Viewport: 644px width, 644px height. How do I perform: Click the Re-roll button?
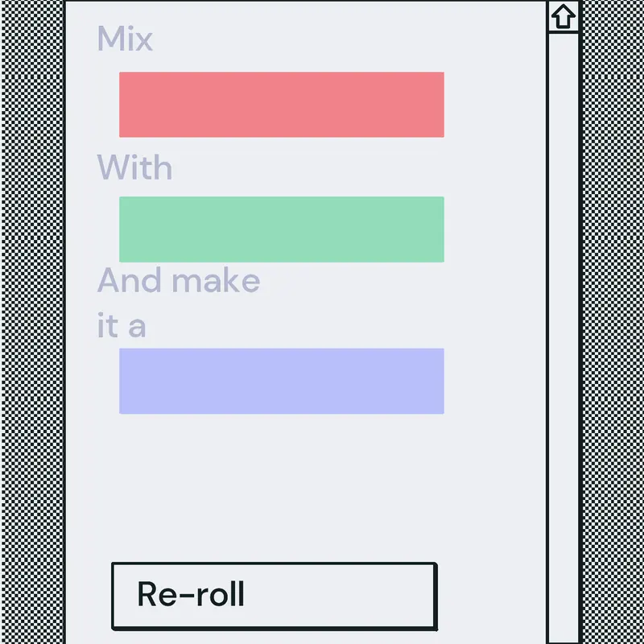pos(275,596)
